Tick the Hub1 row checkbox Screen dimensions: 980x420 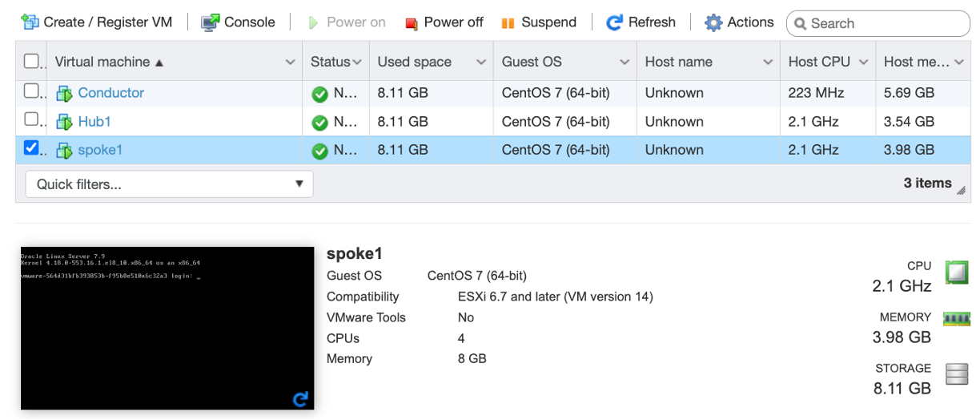click(x=31, y=119)
